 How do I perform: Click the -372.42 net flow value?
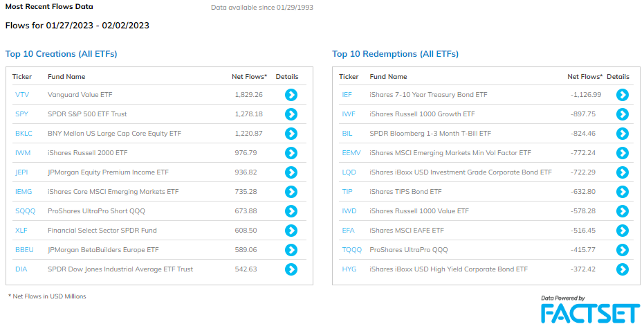(x=583, y=269)
